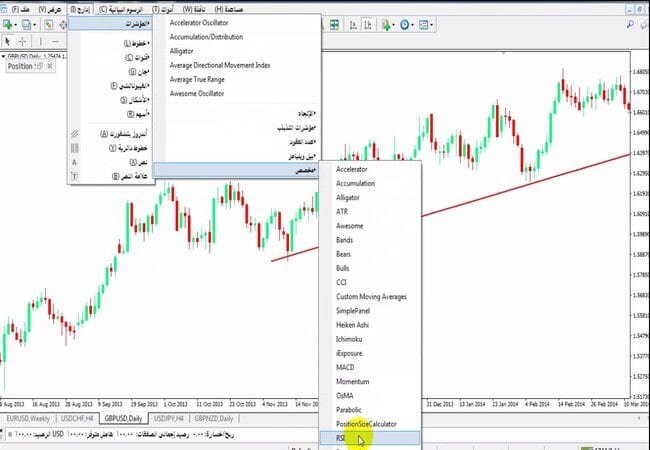Expand the خطوط (L) lines submenu

pyautogui.click(x=110, y=43)
